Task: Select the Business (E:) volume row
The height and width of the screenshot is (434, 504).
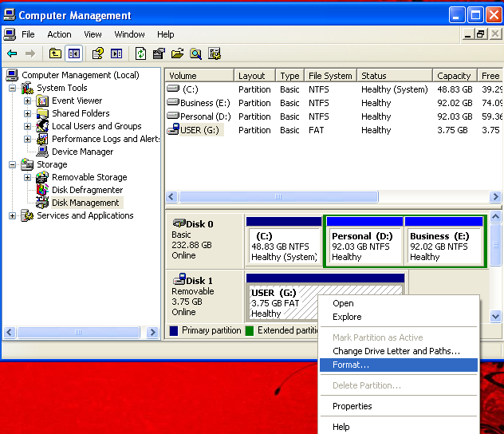Action: 333,103
